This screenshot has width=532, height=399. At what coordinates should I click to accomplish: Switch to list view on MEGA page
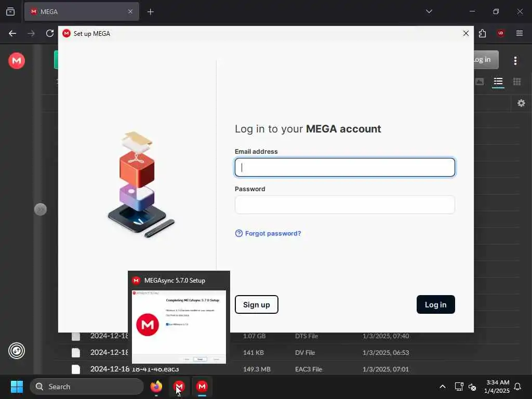point(498,82)
